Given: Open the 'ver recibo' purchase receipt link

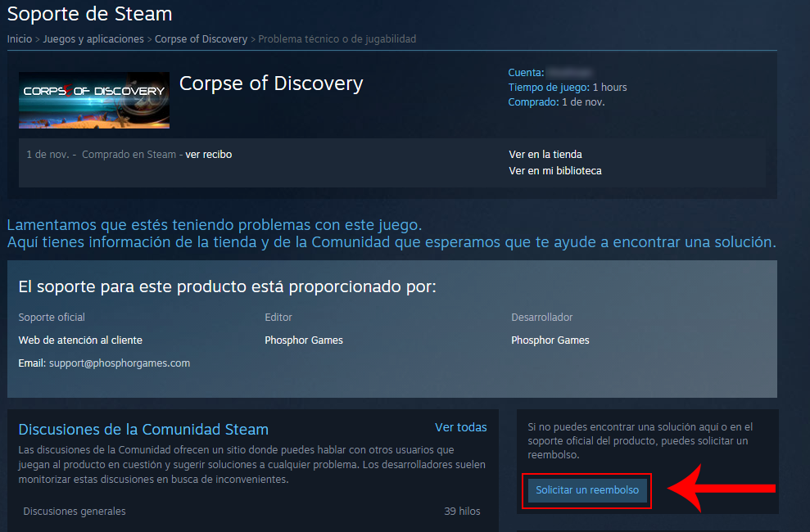Looking at the screenshot, I should coord(209,155).
